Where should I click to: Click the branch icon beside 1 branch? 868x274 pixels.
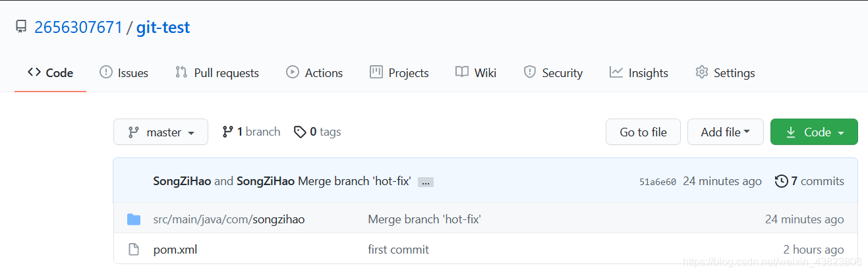click(228, 132)
